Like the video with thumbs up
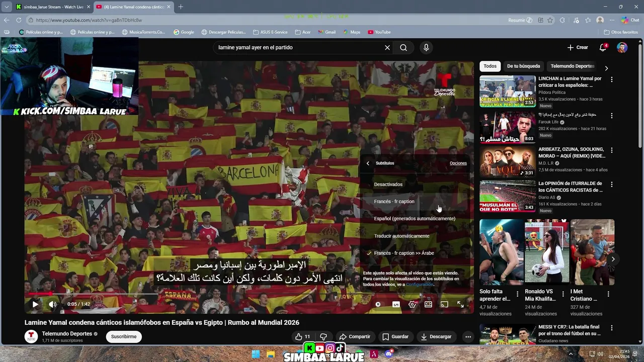644x362 pixels. point(303,337)
